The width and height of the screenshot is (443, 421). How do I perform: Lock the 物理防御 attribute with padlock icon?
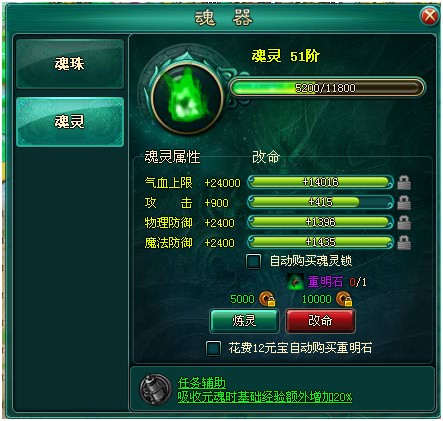pos(404,223)
